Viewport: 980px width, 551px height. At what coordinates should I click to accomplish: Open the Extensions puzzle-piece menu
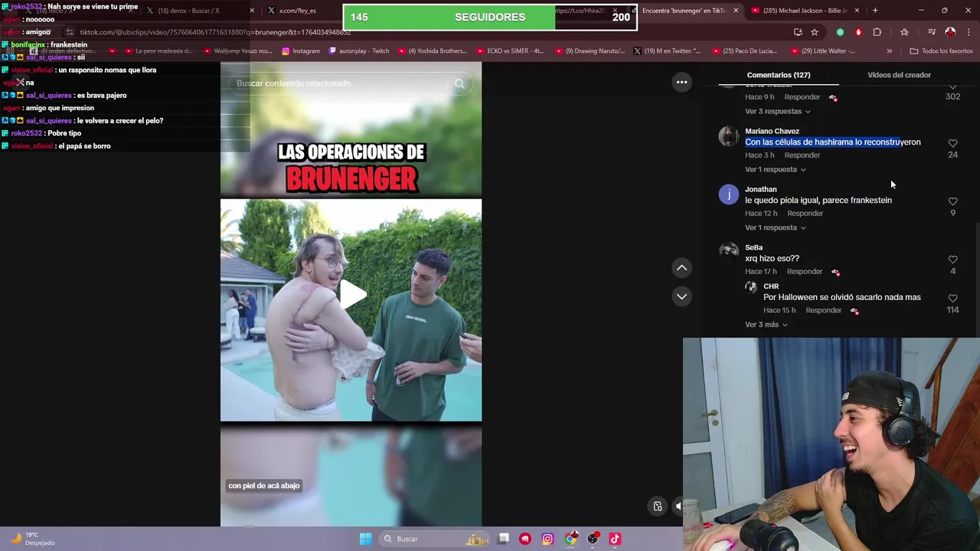[x=877, y=32]
